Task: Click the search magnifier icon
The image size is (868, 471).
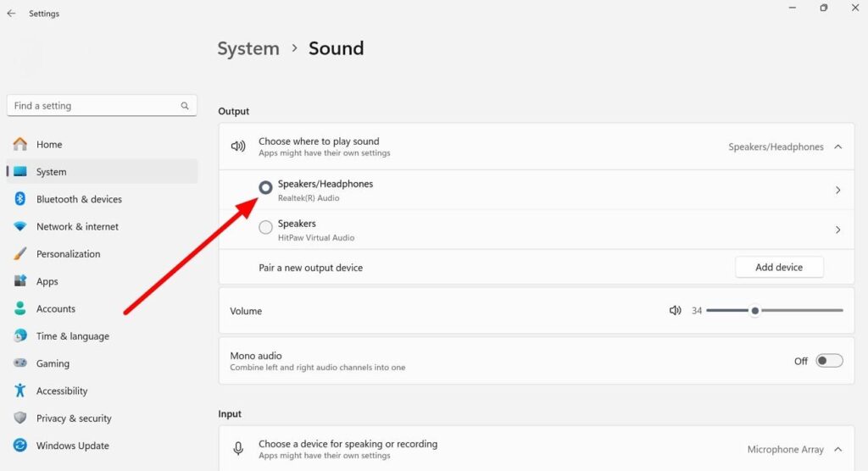Action: point(184,106)
